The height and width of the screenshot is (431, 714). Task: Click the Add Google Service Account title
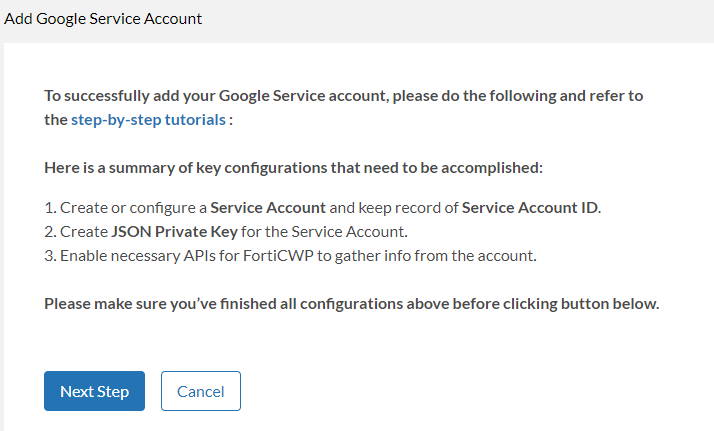coord(103,18)
